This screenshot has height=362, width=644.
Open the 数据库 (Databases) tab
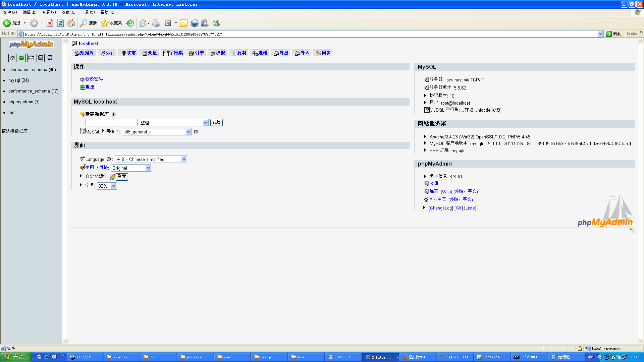click(84, 53)
